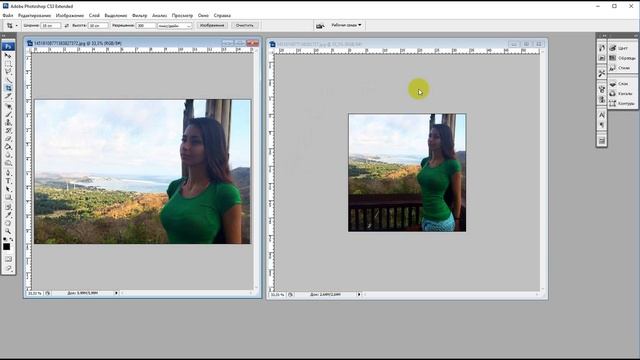The height and width of the screenshot is (360, 640).
Task: Select the Clone Stamp tool
Action: click(8, 122)
